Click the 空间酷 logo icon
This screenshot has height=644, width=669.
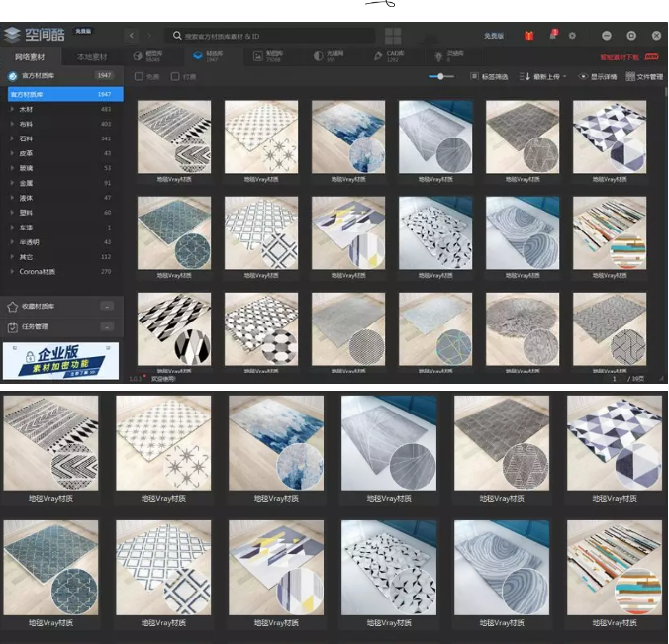coord(12,35)
